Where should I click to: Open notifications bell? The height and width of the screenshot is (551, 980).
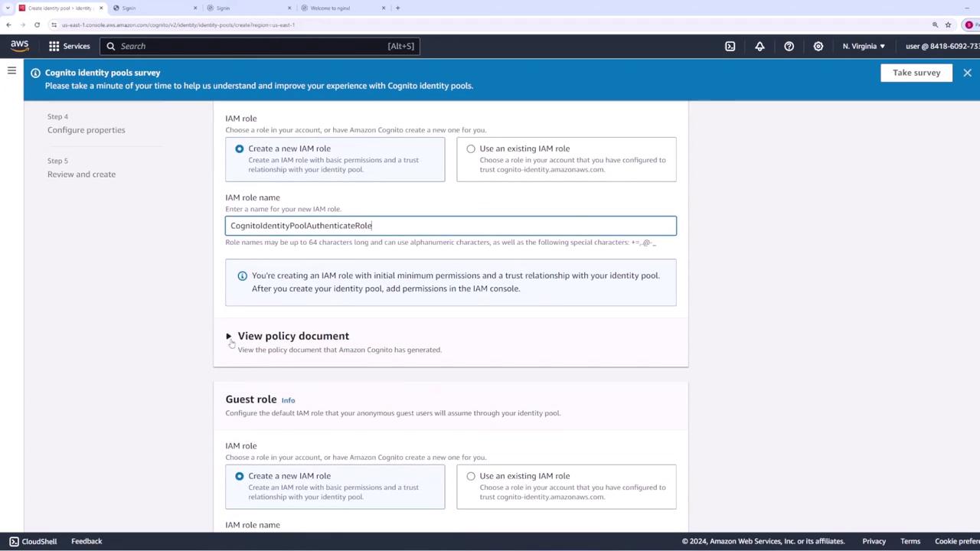pyautogui.click(x=759, y=46)
